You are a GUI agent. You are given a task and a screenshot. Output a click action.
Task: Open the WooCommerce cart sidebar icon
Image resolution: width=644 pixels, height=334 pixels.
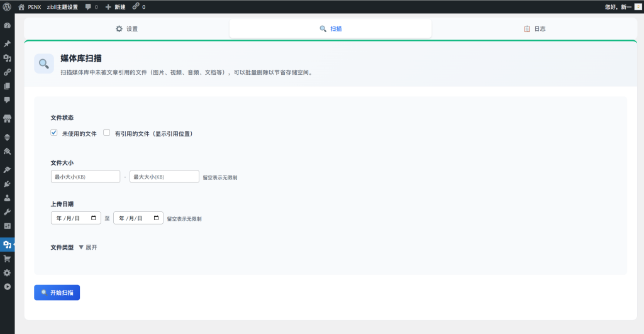pos(7,259)
